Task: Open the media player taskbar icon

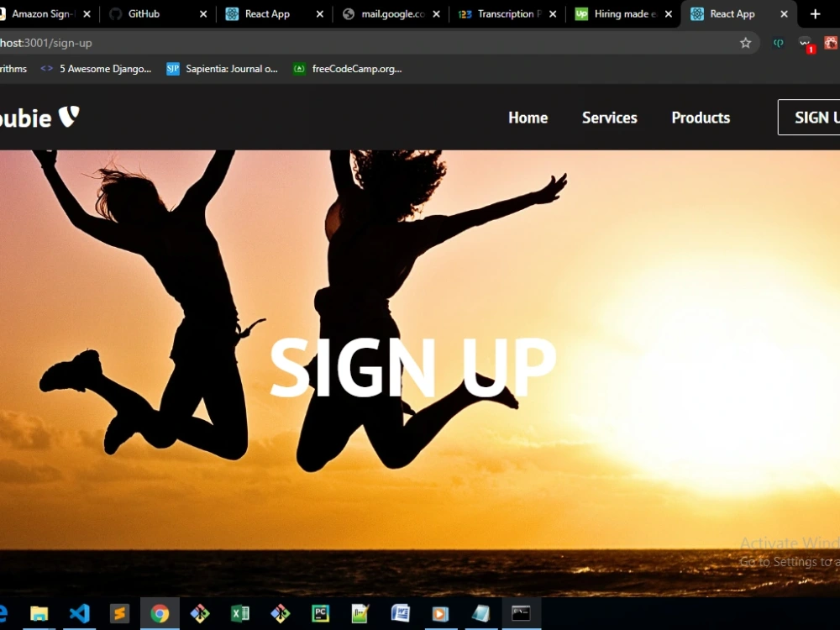Action: (440, 613)
